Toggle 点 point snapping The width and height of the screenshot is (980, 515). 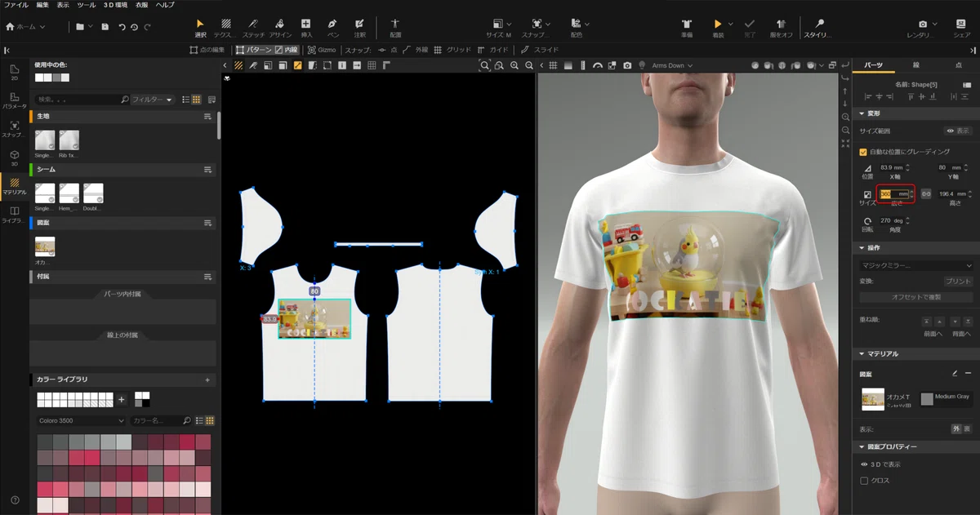point(387,50)
